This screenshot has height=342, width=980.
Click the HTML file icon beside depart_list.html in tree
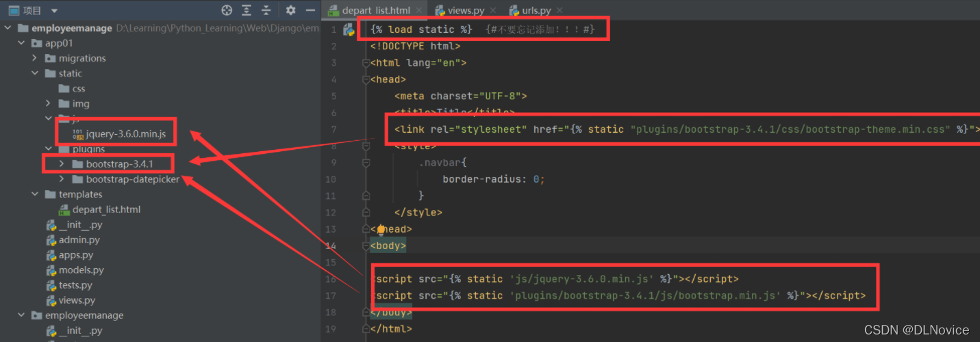(64, 209)
